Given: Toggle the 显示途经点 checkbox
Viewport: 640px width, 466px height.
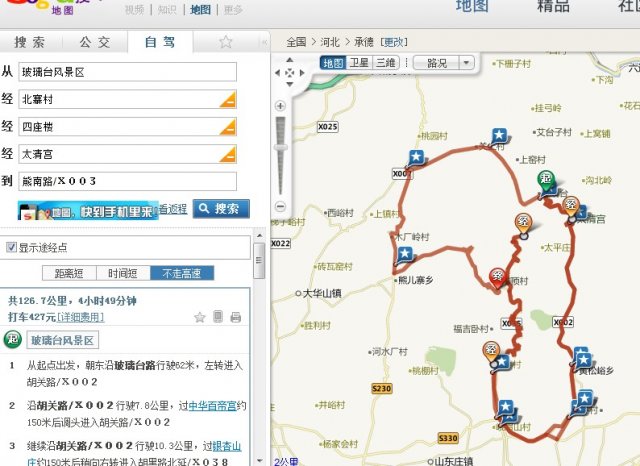Looking at the screenshot, I should [11, 247].
